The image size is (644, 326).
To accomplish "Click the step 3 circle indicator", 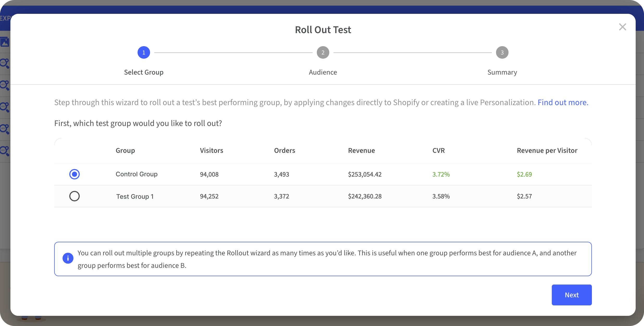I will pos(502,52).
